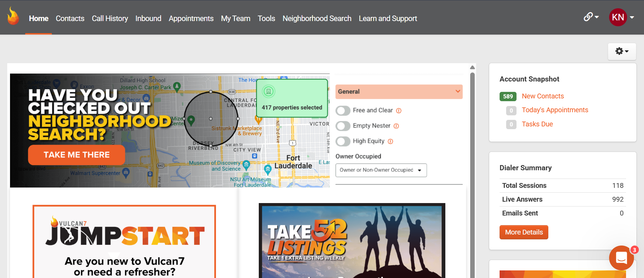644x278 pixels.
Task: Go to the Contacts menu
Action: tap(70, 18)
